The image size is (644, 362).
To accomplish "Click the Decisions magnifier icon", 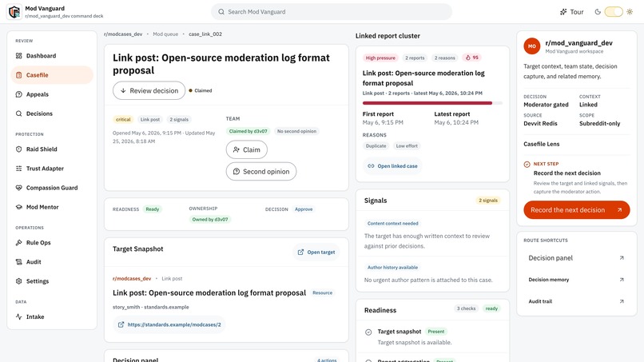I will point(19,113).
